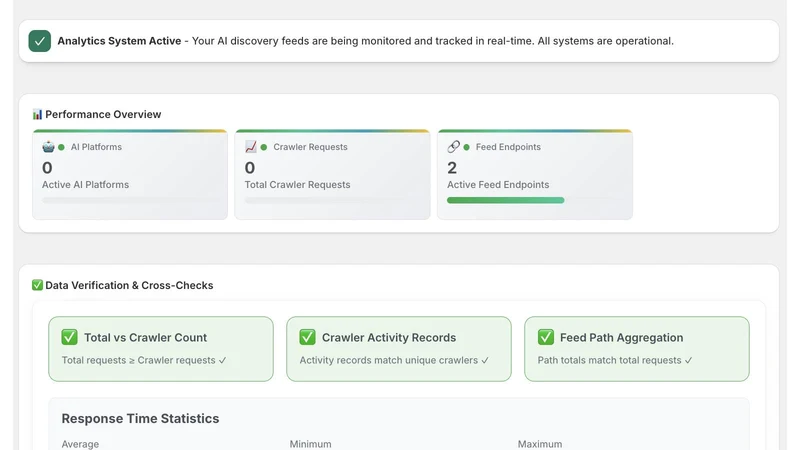Click the Active Feed Endpoints green progress bar

[x=506, y=201]
